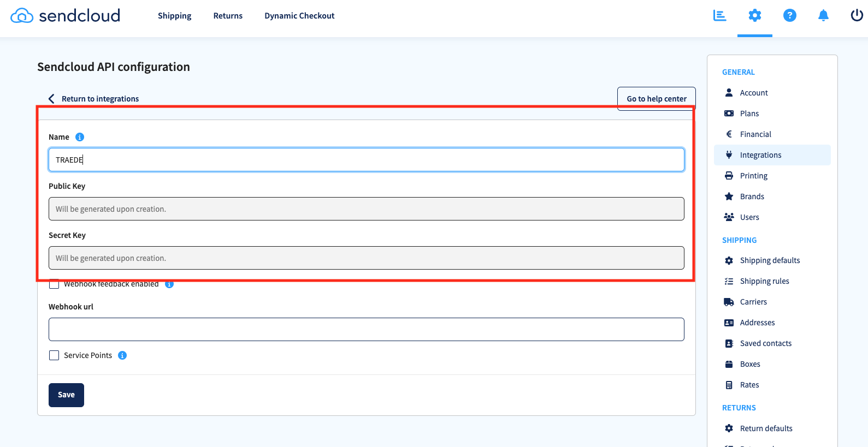Open the analytics chart icon

720,15
